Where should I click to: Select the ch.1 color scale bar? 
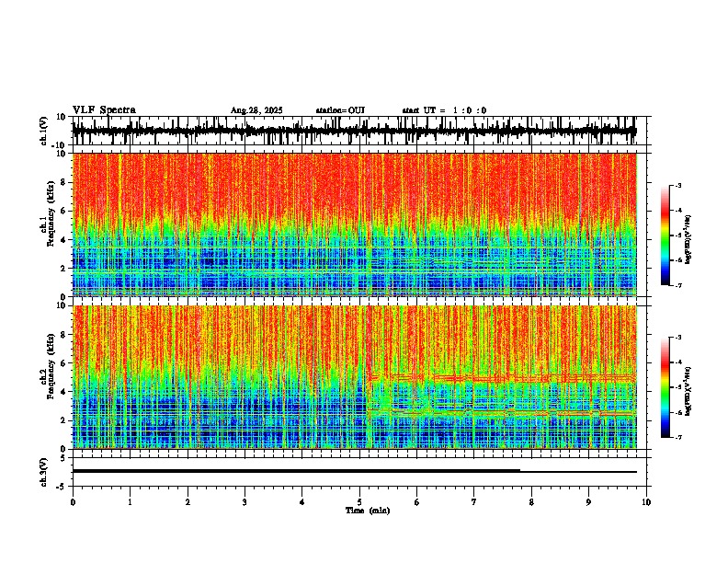[x=665, y=236]
